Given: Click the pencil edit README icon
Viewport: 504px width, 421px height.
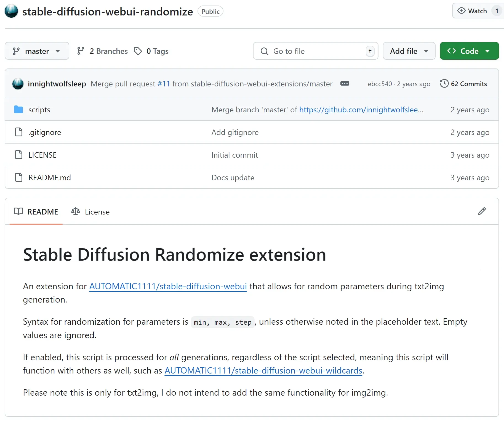Looking at the screenshot, I should click(482, 211).
